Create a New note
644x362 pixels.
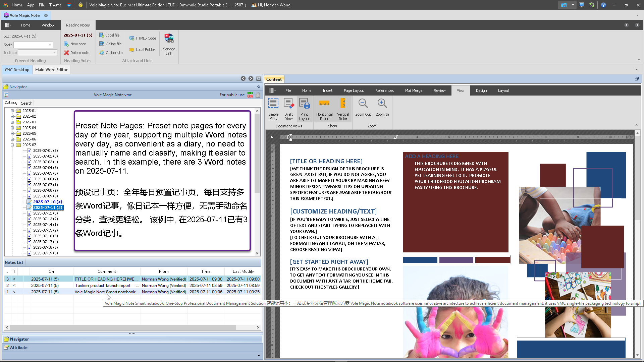[x=75, y=44]
